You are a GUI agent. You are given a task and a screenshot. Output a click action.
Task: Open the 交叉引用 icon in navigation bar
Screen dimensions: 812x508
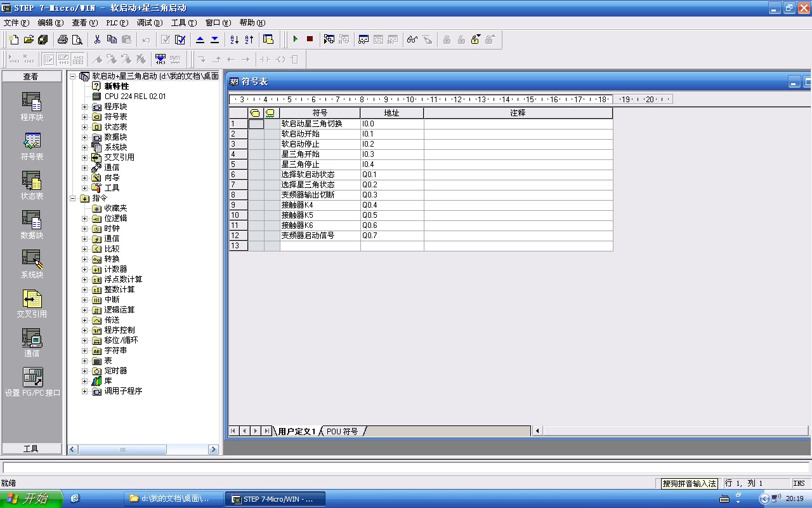(x=32, y=303)
